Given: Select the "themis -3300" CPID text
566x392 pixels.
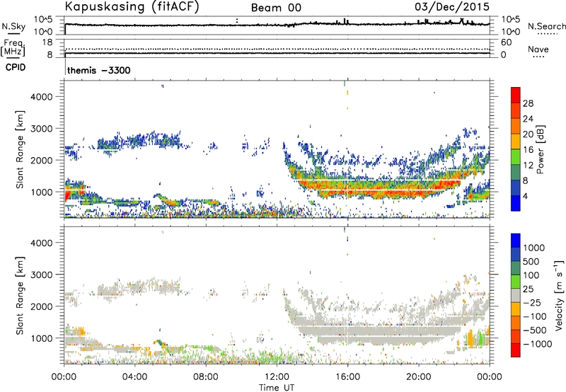Looking at the screenshot, I should coord(98,70).
